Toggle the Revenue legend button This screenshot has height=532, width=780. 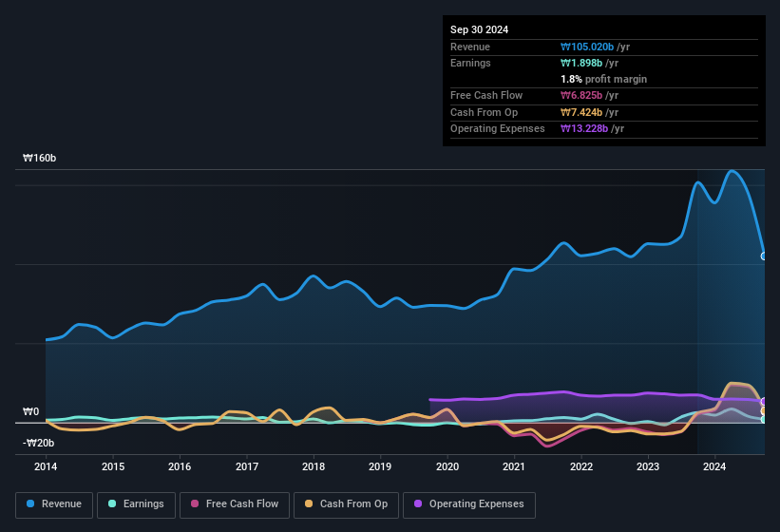tap(54, 504)
